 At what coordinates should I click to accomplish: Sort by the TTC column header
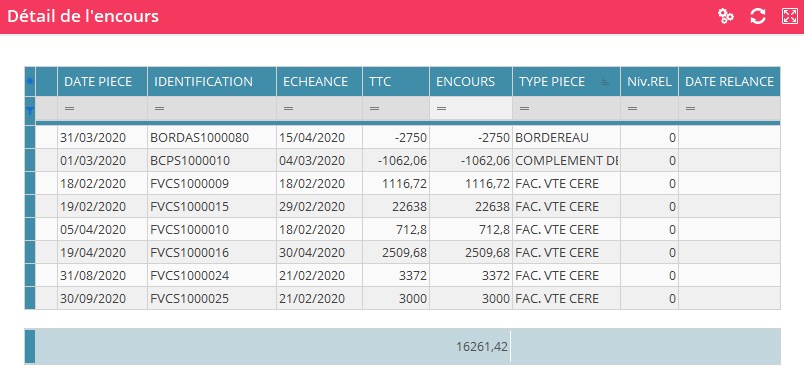396,81
